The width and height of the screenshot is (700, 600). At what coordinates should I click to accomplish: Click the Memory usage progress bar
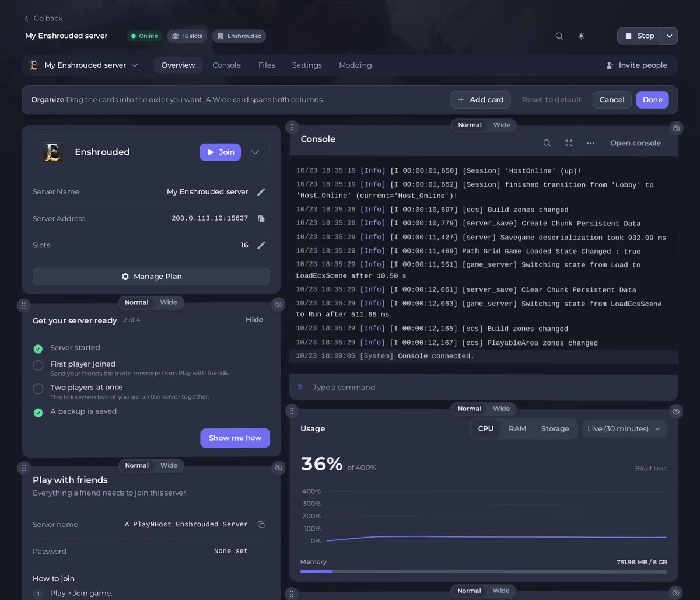coord(484,572)
